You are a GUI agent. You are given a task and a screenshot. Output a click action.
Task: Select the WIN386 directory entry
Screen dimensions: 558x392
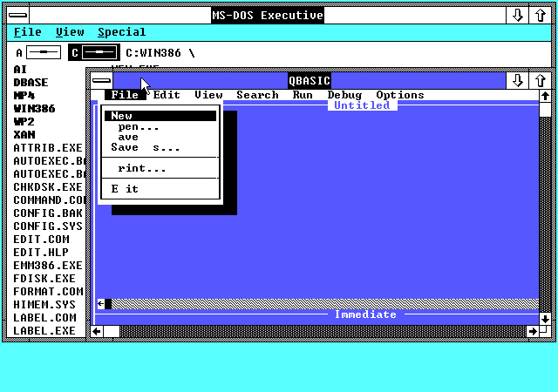click(35, 109)
